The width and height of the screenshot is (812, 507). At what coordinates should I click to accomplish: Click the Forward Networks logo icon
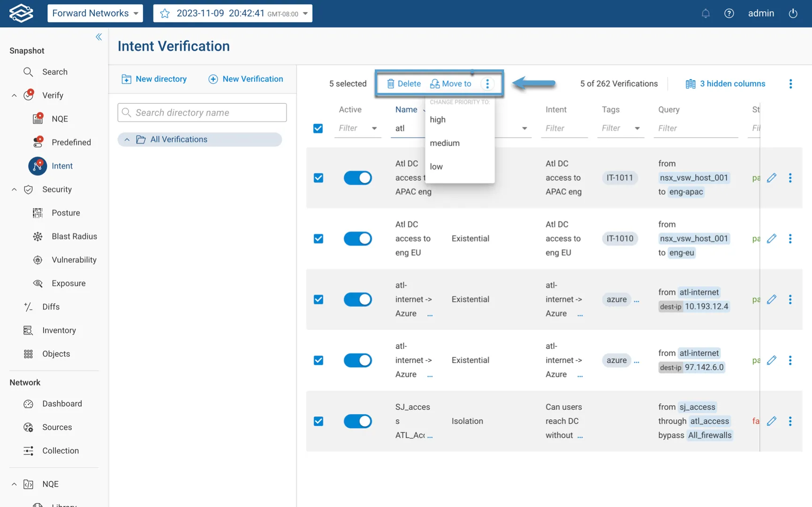click(21, 13)
